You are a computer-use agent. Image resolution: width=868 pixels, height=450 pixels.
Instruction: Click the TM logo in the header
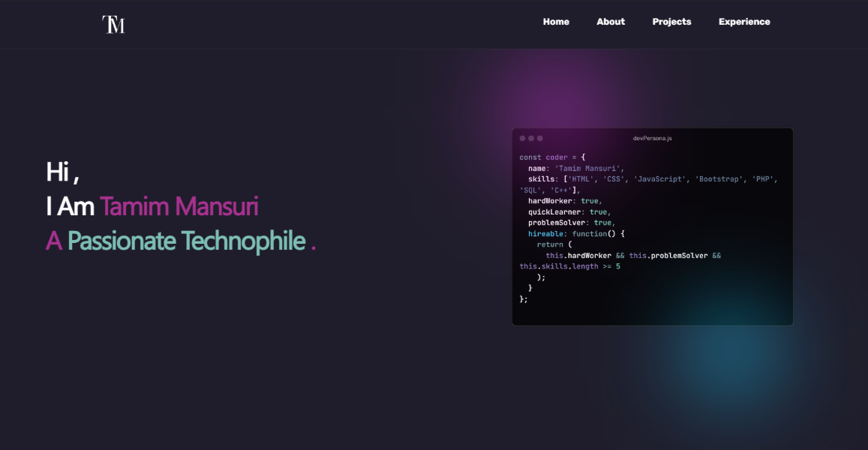point(113,22)
